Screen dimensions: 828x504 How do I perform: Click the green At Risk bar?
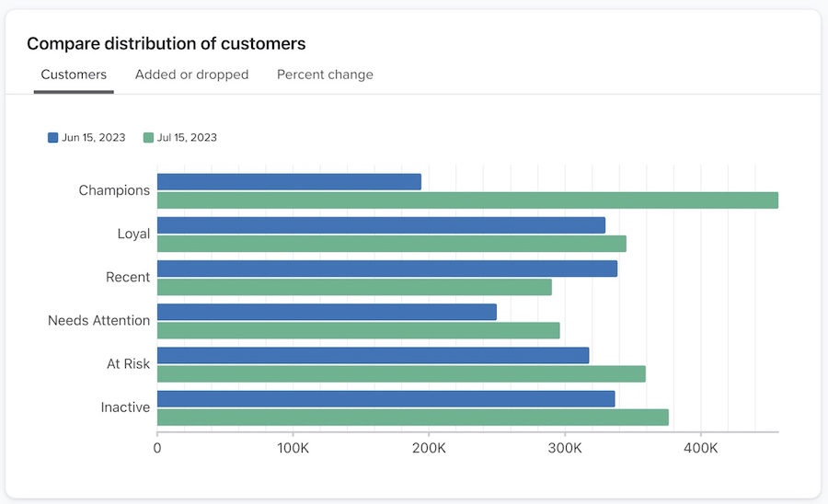pos(401,373)
